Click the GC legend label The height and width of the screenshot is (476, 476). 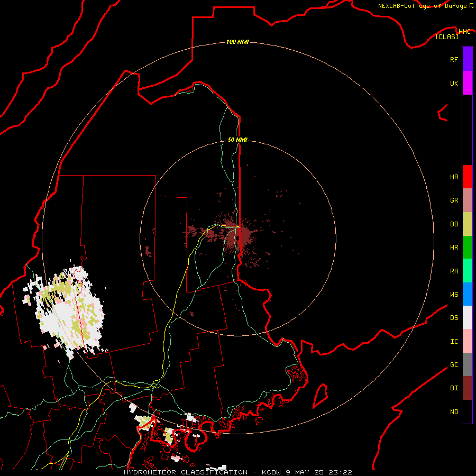coord(454,364)
